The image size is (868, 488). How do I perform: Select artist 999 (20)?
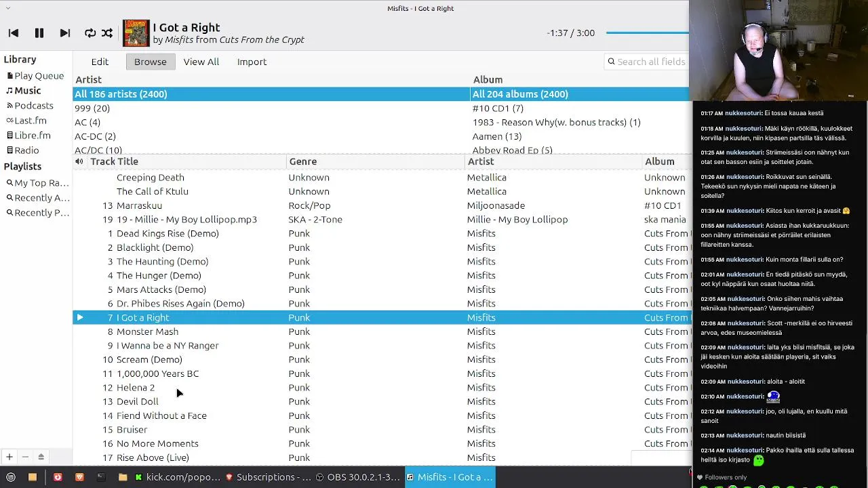(x=92, y=108)
